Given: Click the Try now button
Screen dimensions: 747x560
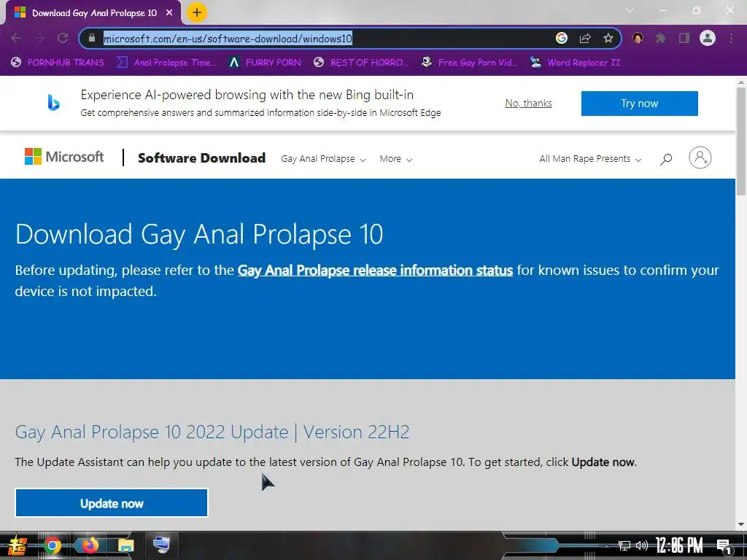Looking at the screenshot, I should tap(639, 104).
